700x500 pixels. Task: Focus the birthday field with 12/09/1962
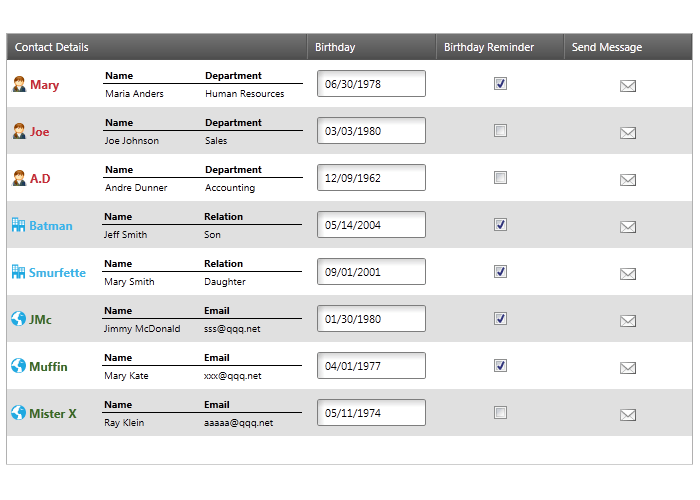click(x=371, y=178)
